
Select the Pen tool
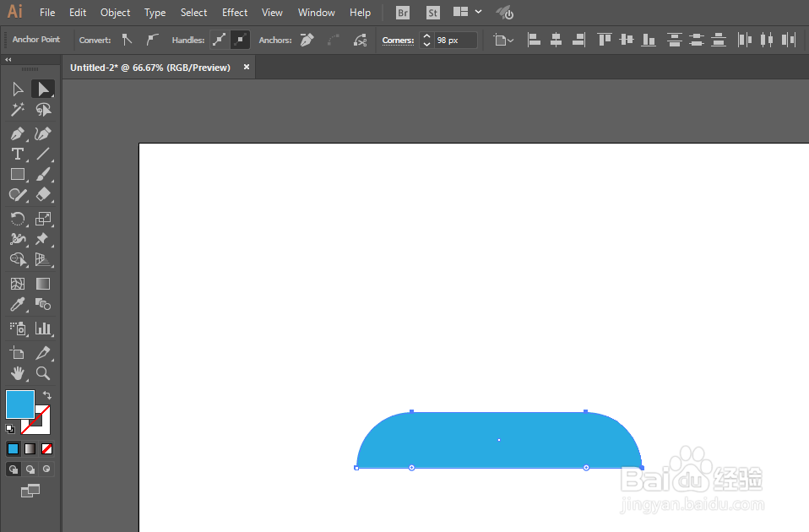[x=18, y=133]
